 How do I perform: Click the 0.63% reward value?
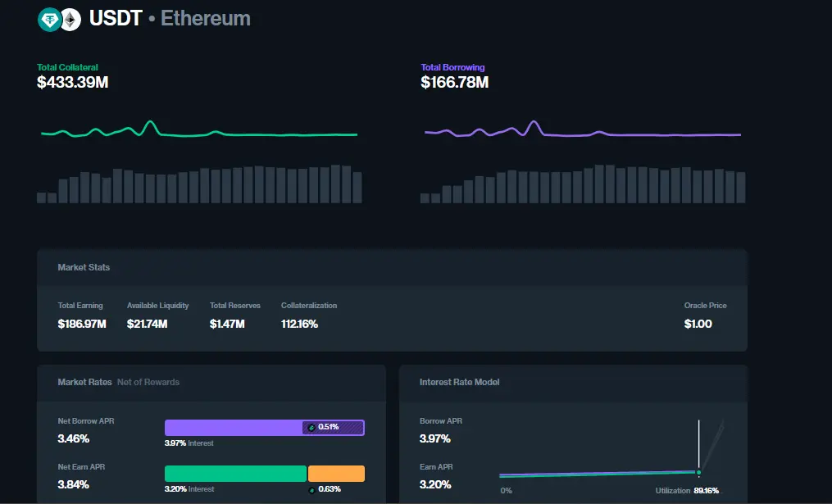[330, 489]
